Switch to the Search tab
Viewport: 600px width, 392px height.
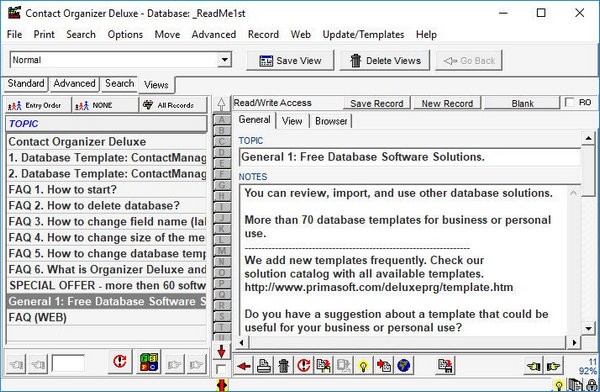point(119,83)
